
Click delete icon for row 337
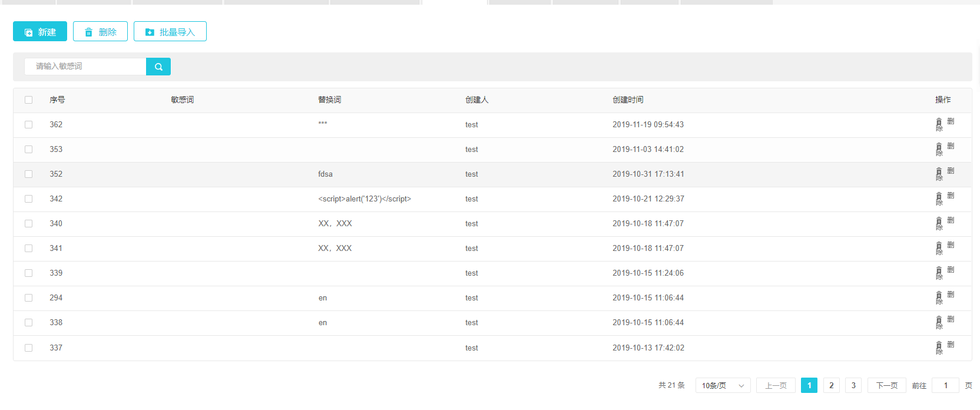coord(939,347)
